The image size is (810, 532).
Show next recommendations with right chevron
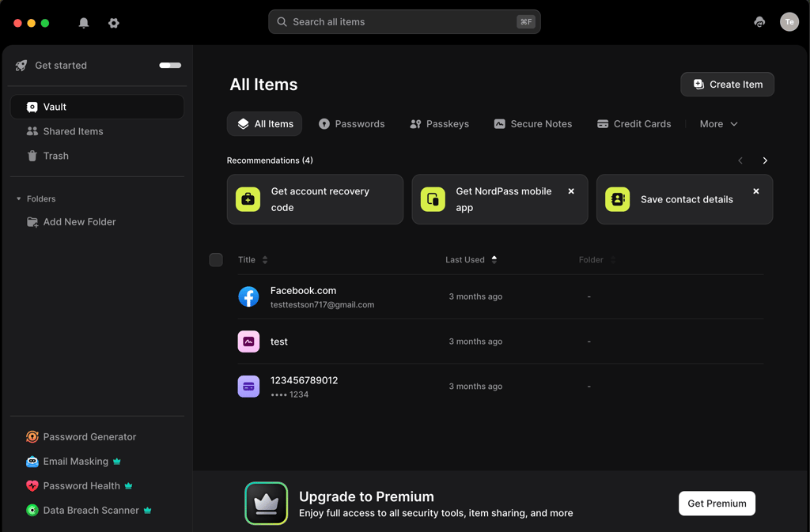coord(765,160)
